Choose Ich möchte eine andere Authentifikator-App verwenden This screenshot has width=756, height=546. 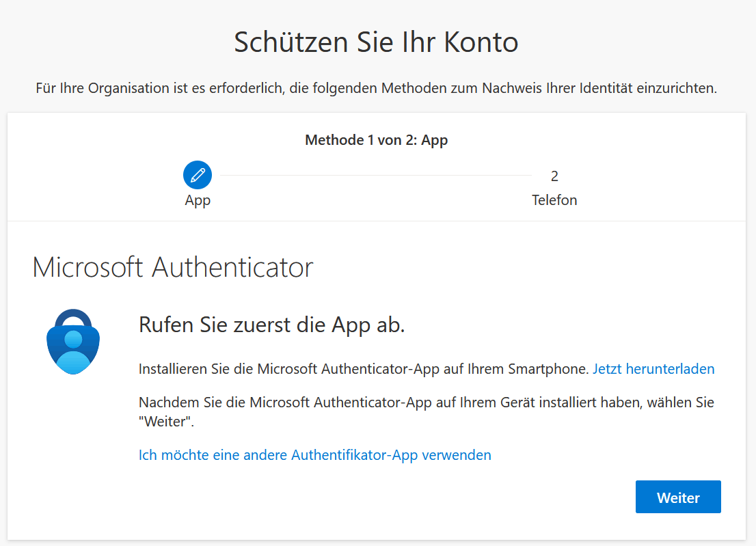click(x=315, y=455)
